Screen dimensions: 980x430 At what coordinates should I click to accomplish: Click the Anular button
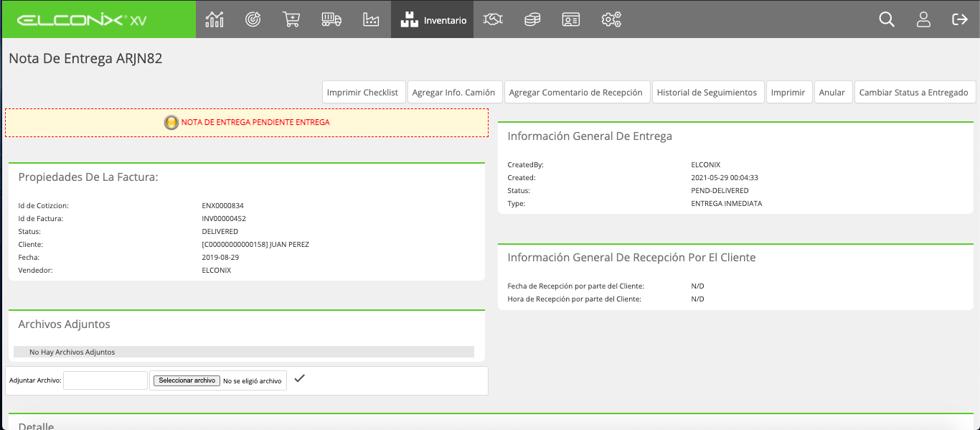pos(833,93)
